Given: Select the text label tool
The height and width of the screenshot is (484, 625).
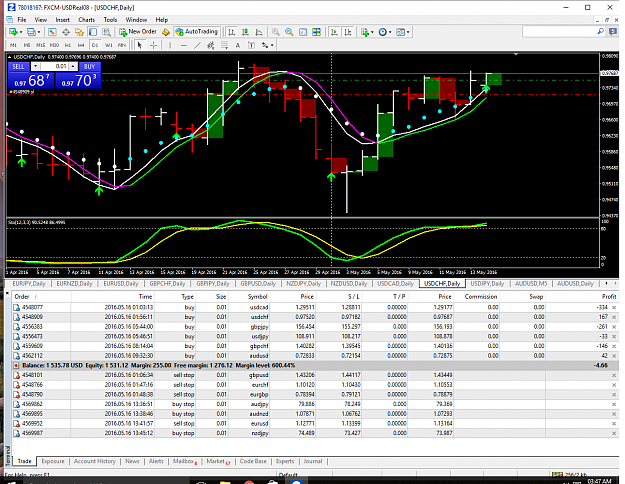Looking at the screenshot, I should tap(252, 45).
